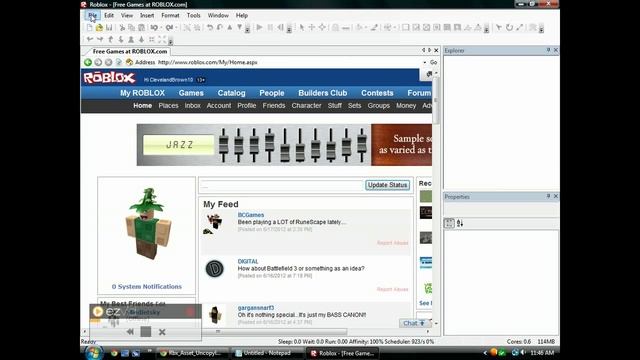
Task: Click the Reset simulation icon
Action: click(x=280, y=27)
